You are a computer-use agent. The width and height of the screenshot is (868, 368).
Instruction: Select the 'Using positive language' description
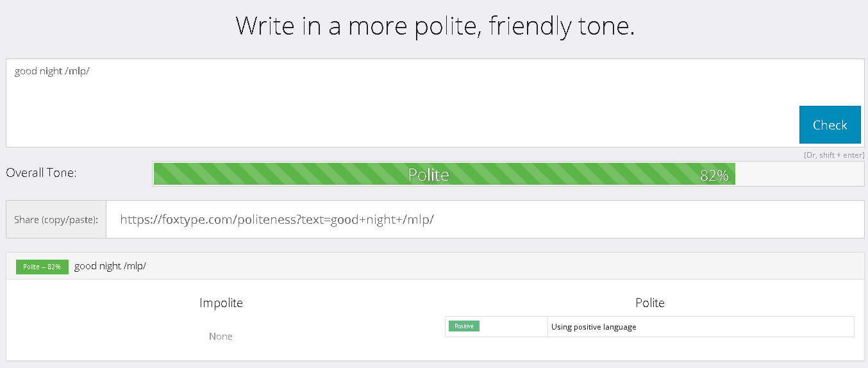[594, 327]
